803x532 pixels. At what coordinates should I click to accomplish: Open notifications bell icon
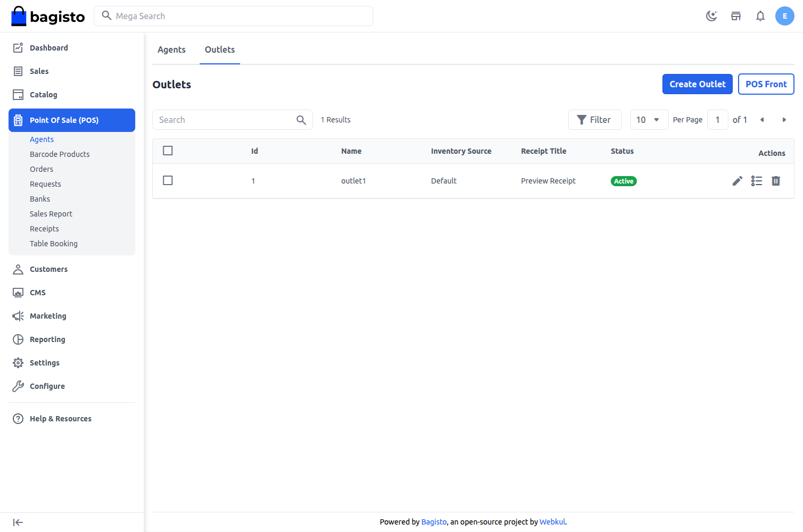[x=760, y=16]
